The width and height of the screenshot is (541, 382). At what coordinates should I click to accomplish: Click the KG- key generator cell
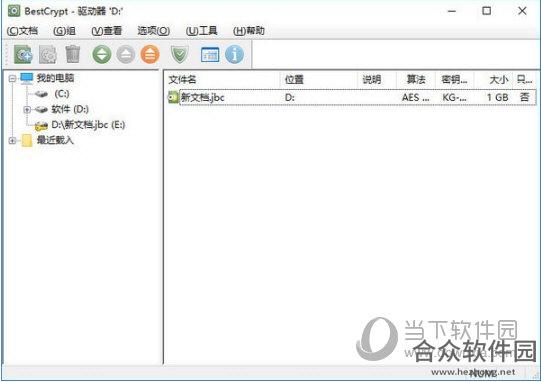click(x=454, y=98)
